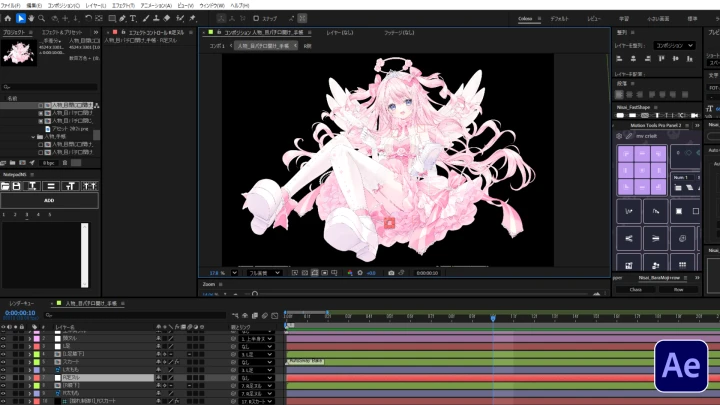Switch to レンダーキュー tab
This screenshot has width=720, height=405.
(21, 304)
